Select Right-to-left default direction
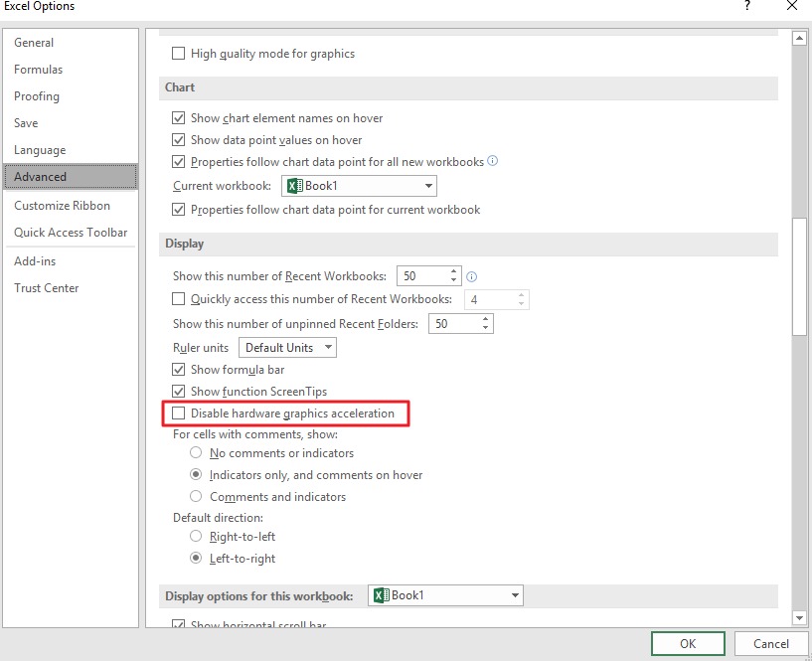 [x=196, y=536]
